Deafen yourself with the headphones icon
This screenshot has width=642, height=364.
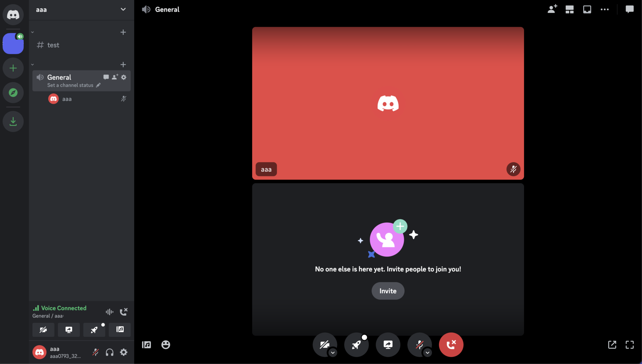point(109,352)
